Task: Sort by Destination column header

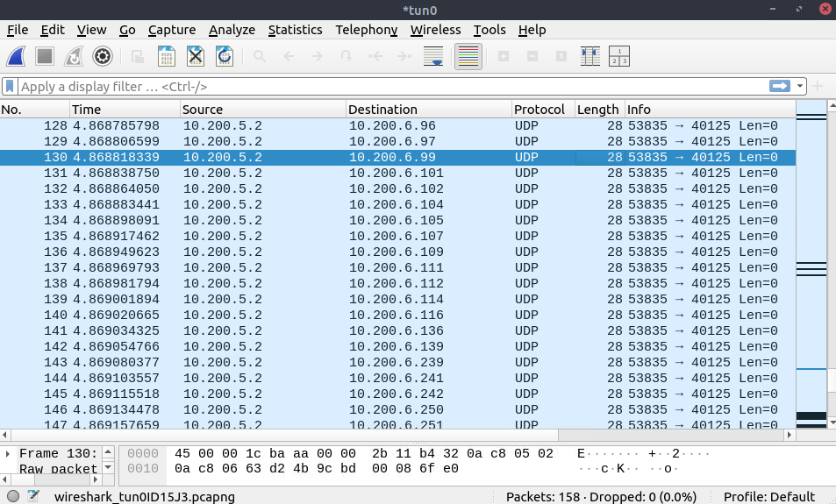Action: point(429,110)
